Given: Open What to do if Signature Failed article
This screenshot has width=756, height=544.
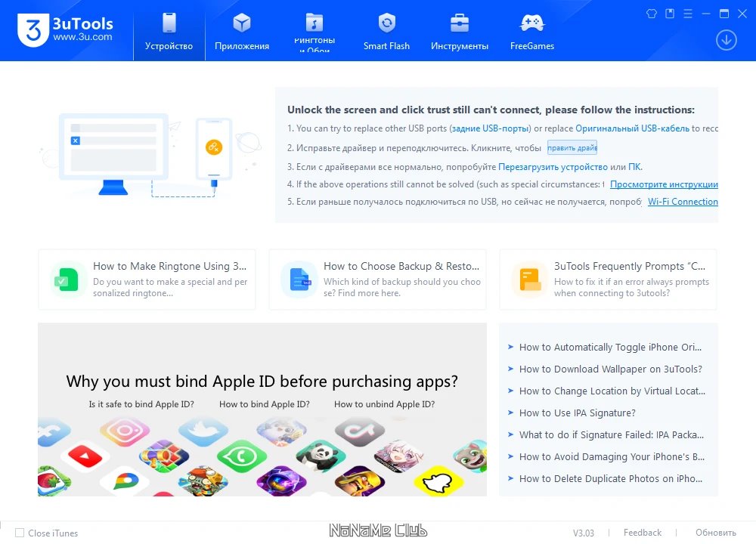Looking at the screenshot, I should pyautogui.click(x=612, y=434).
